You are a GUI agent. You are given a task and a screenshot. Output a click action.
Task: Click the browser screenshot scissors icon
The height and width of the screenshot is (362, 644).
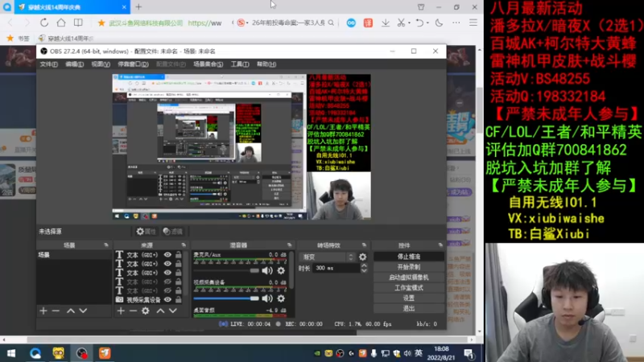(x=401, y=23)
